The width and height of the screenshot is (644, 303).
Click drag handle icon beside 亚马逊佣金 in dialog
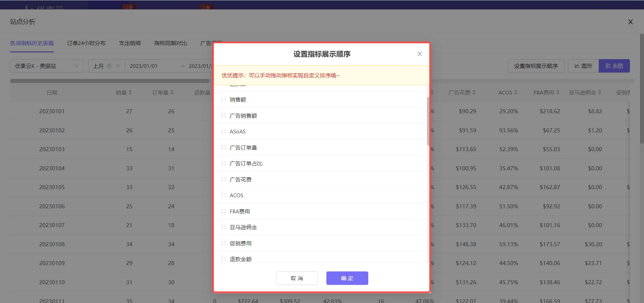pos(223,227)
